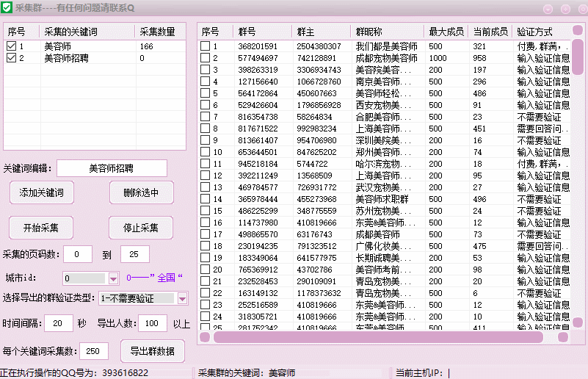This screenshot has width=588, height=379.
Task: Click the 群主 column header
Action: point(321,32)
